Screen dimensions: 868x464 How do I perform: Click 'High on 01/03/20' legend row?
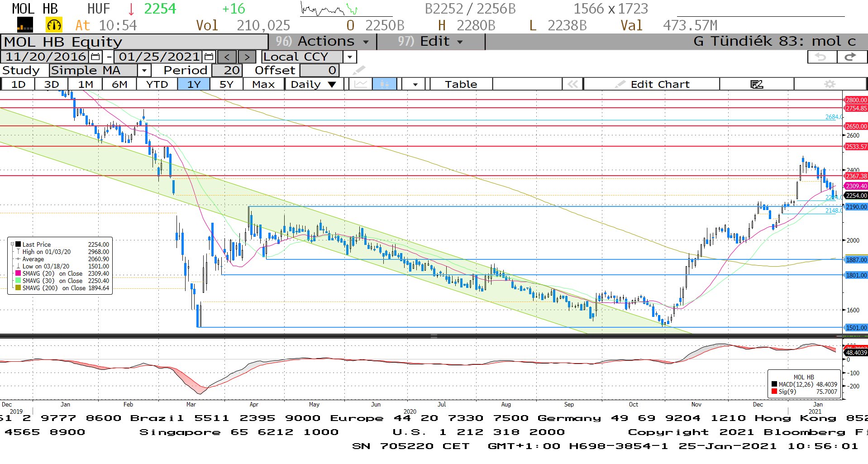pyautogui.click(x=60, y=252)
